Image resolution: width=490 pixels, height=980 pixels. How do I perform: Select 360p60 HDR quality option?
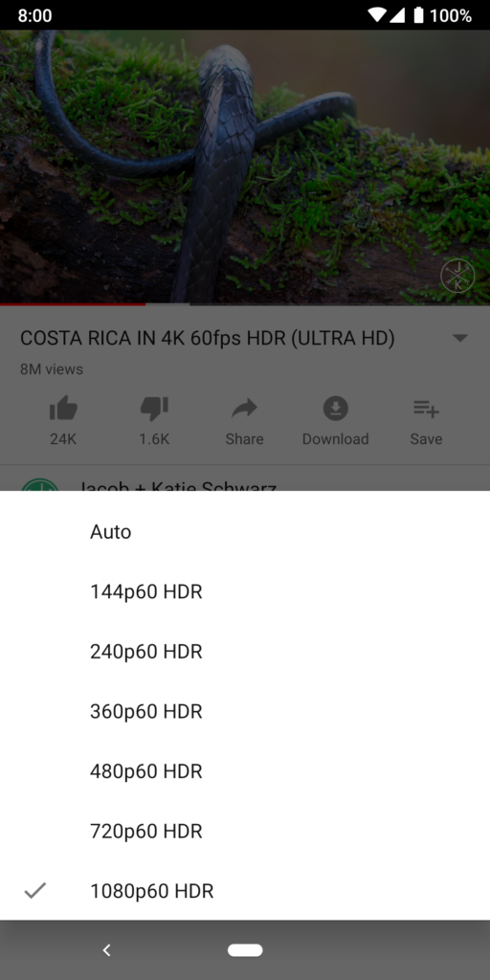tap(245, 711)
